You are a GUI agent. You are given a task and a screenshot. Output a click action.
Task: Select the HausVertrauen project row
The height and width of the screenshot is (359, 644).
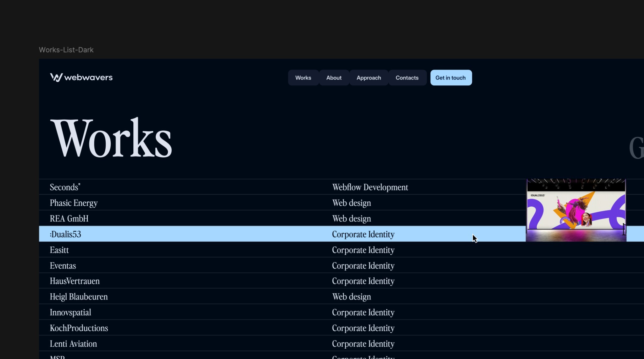(x=75, y=281)
